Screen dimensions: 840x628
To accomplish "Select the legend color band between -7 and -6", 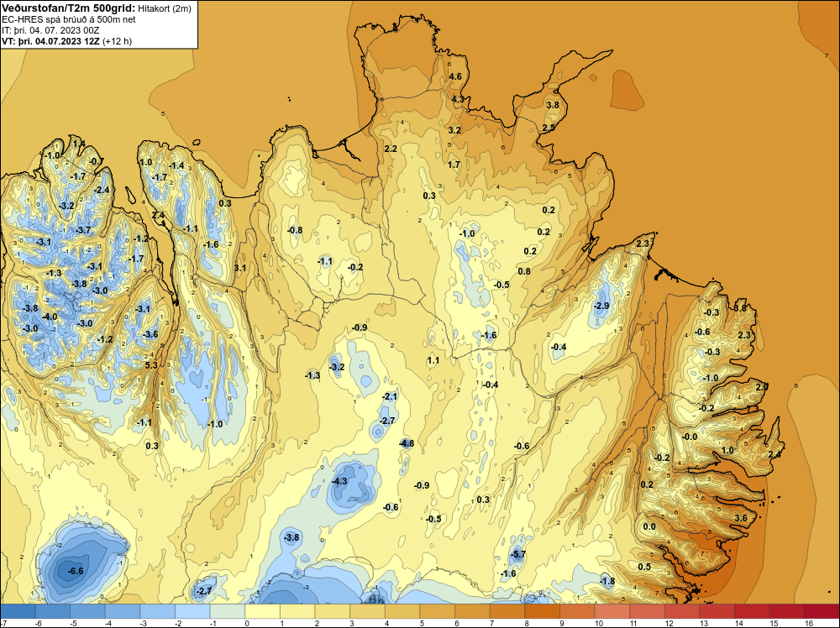I will point(18,611).
